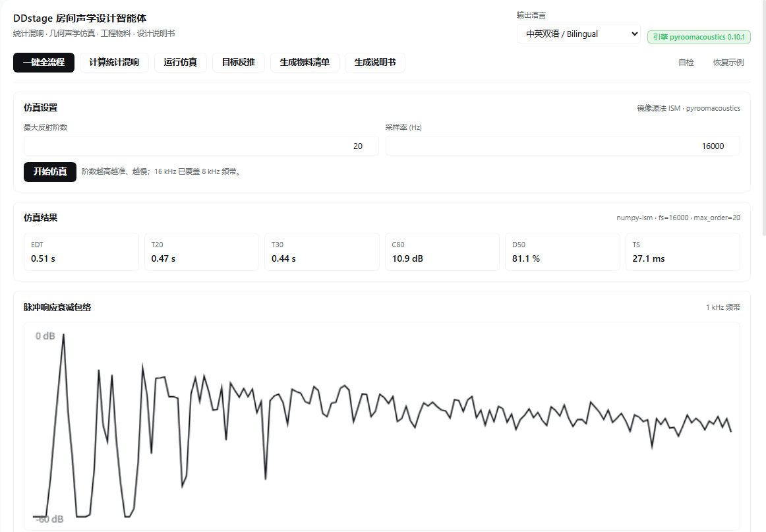
Task: Select the C80 10.9 dB result card
Action: pyautogui.click(x=442, y=252)
